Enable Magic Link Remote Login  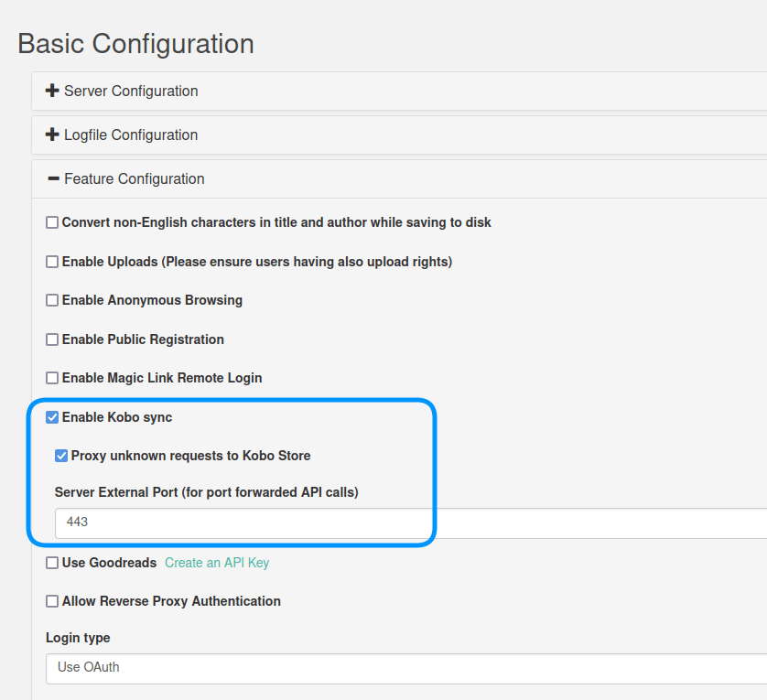click(x=52, y=378)
